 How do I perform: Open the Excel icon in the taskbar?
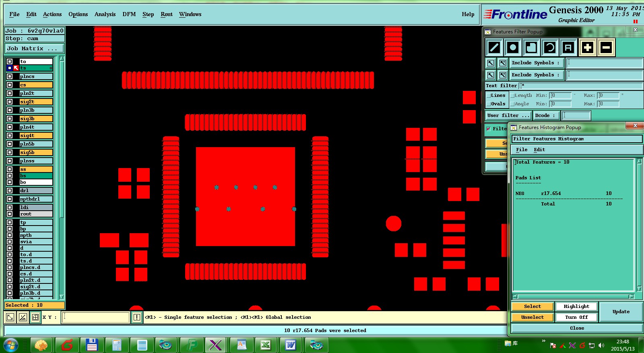pos(266,345)
